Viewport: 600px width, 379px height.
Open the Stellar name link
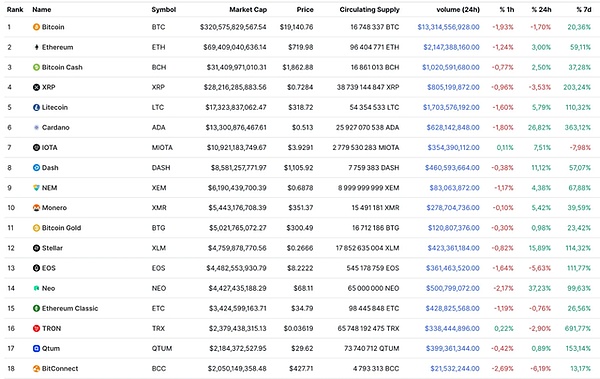click(x=52, y=248)
